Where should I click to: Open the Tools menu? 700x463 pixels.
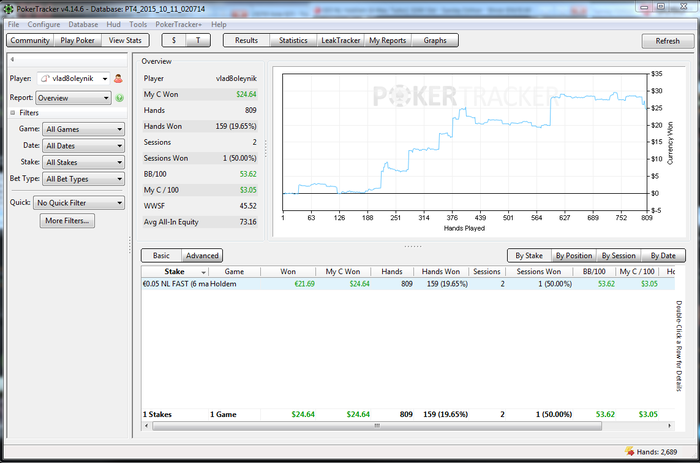point(138,25)
